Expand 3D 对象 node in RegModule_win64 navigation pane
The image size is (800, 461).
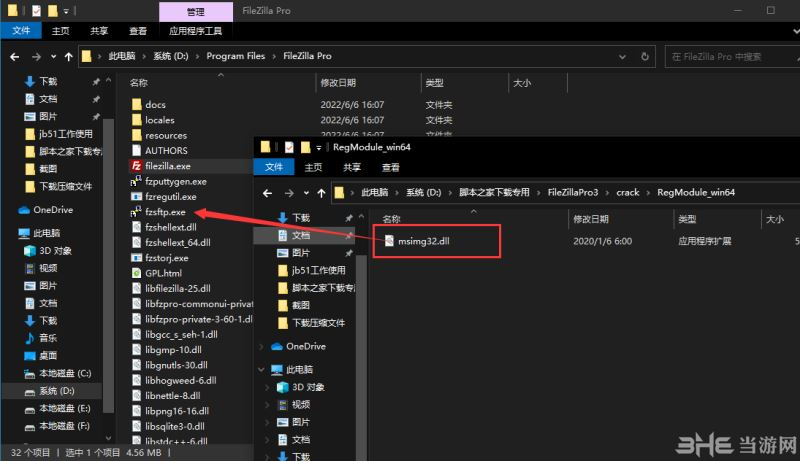coord(267,387)
